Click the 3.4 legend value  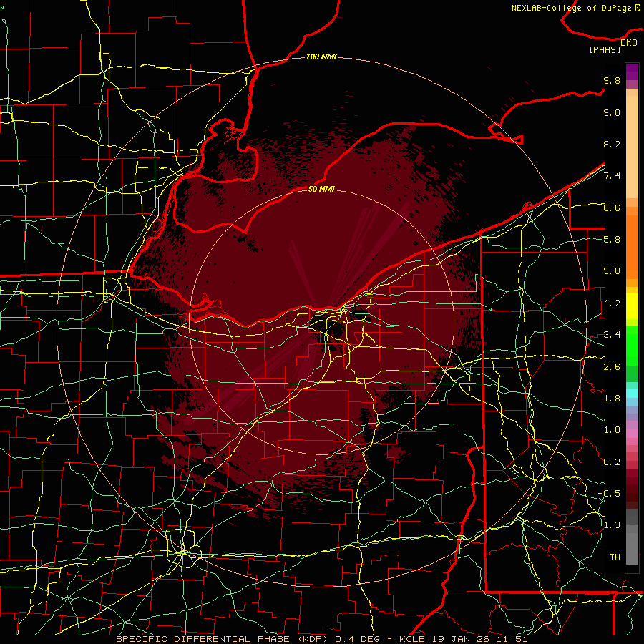[612, 335]
